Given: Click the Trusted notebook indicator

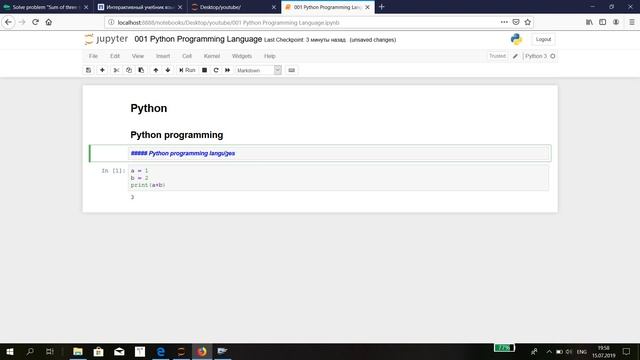Looking at the screenshot, I should [497, 56].
